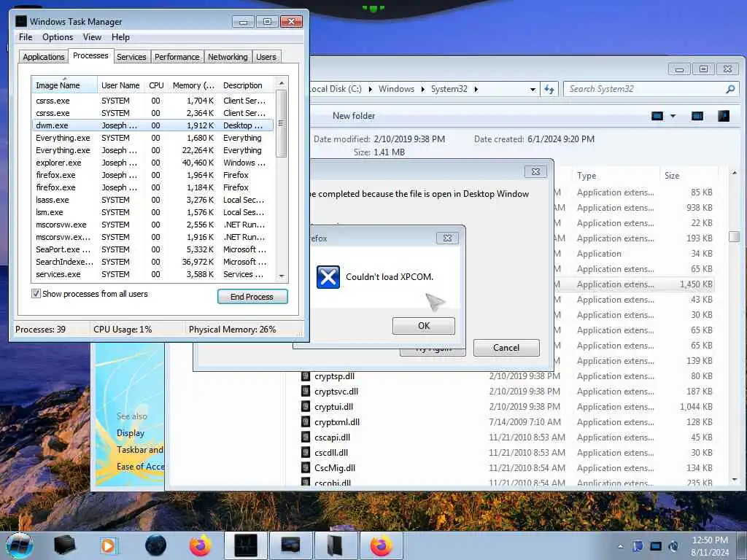Click the End Process button

point(252,297)
